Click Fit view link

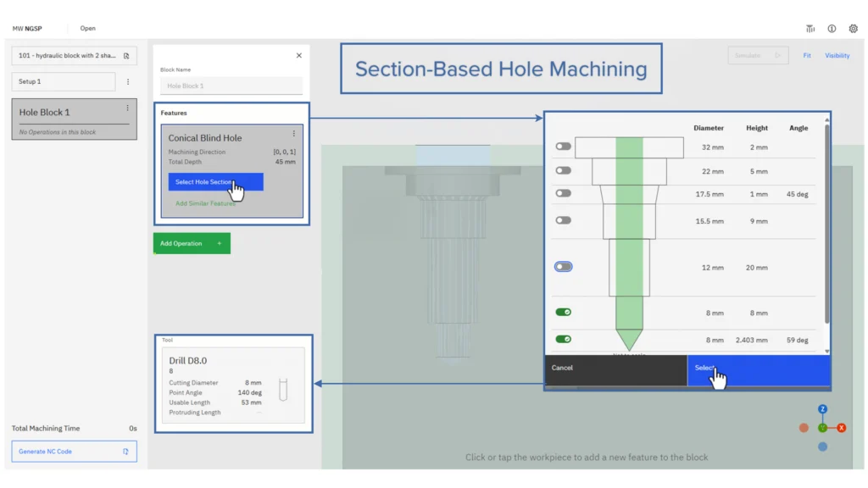point(807,55)
